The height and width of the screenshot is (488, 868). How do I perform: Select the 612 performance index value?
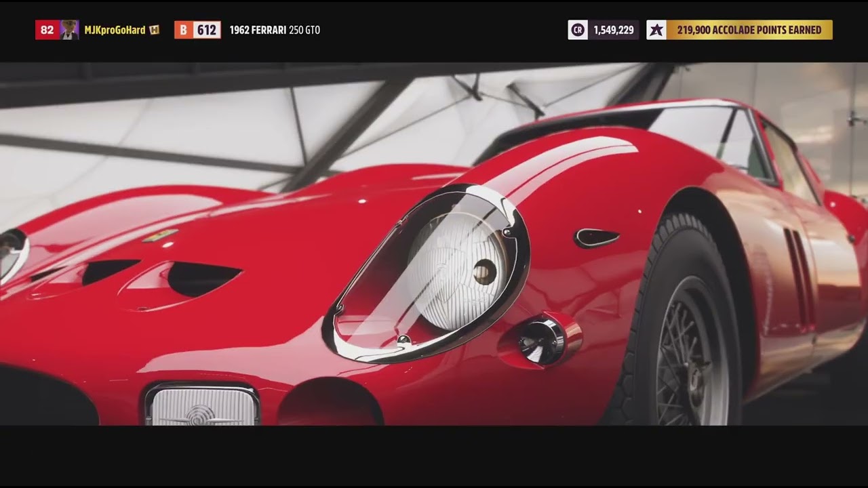(x=207, y=30)
